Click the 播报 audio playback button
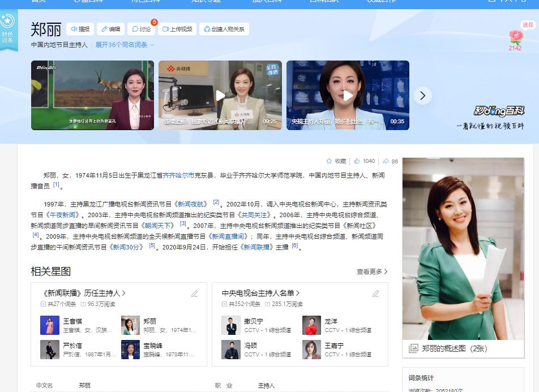The width and height of the screenshot is (539, 392). click(80, 29)
